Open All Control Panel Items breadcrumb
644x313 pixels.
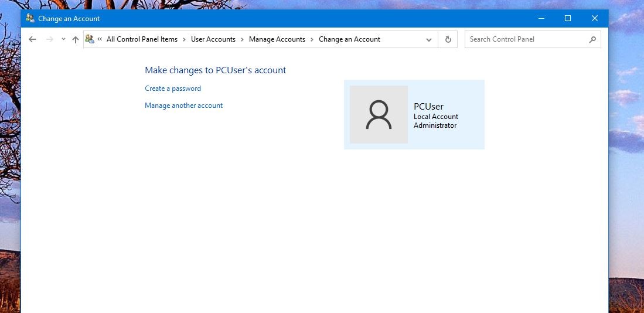142,39
